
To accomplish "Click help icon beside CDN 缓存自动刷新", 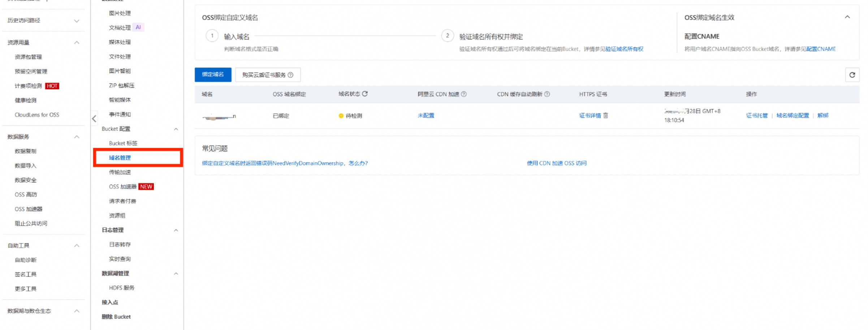I will 547,94.
